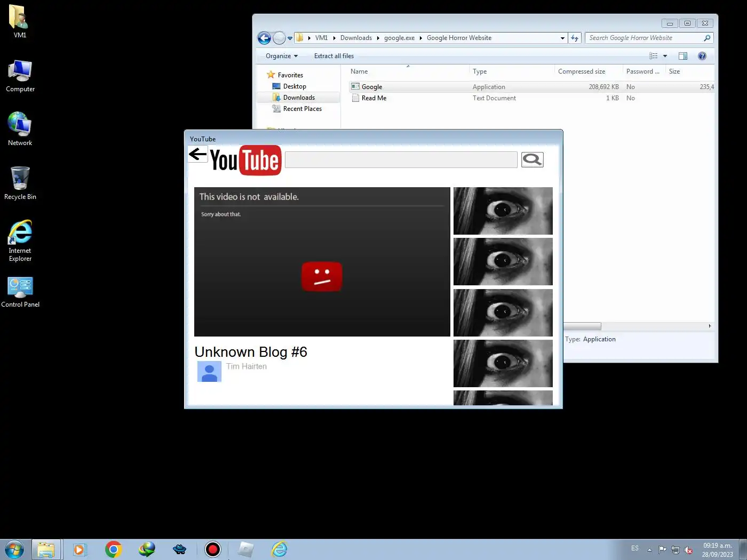Viewport: 747px width, 560px height.
Task: Click the muted volume speaker tray icon
Action: coord(688,550)
